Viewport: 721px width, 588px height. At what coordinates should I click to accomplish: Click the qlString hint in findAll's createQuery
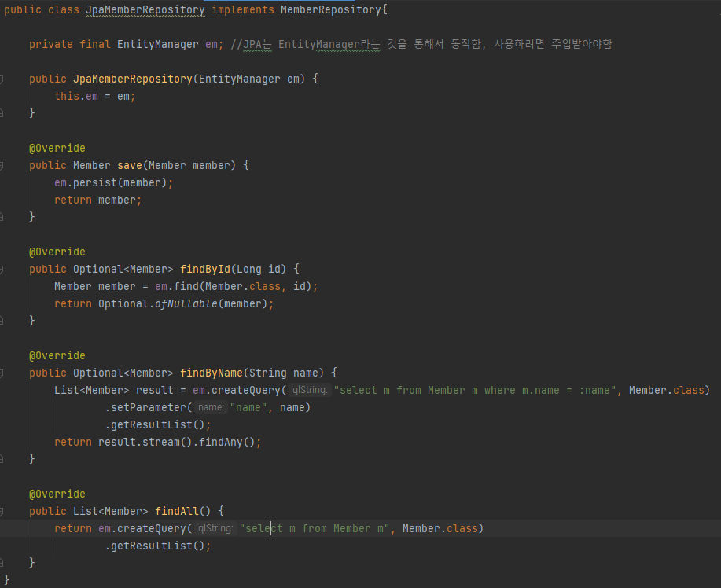(x=215, y=529)
